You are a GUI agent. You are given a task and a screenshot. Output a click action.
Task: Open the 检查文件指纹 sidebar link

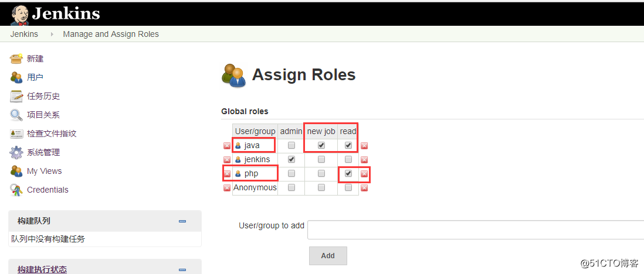click(52, 133)
